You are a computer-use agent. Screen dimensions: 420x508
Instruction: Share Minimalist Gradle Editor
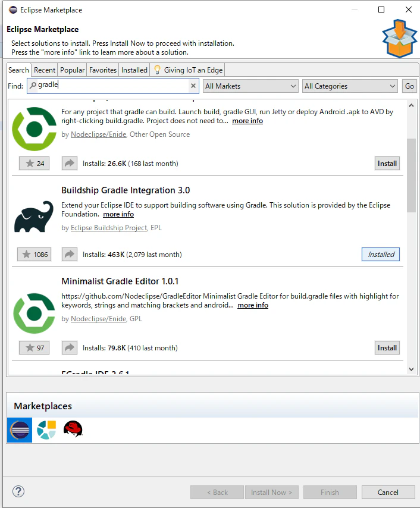pyautogui.click(x=70, y=347)
